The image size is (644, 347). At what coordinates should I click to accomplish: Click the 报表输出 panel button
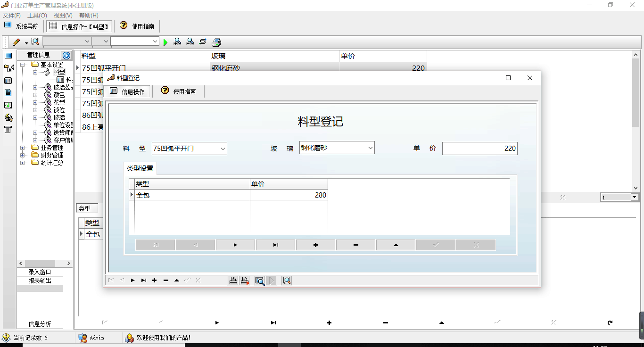point(40,281)
